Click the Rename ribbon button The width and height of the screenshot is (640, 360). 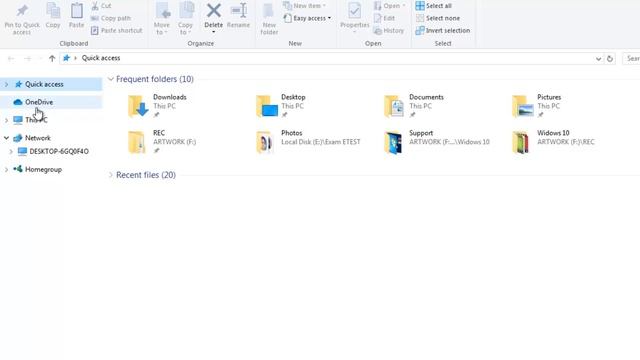[238, 16]
